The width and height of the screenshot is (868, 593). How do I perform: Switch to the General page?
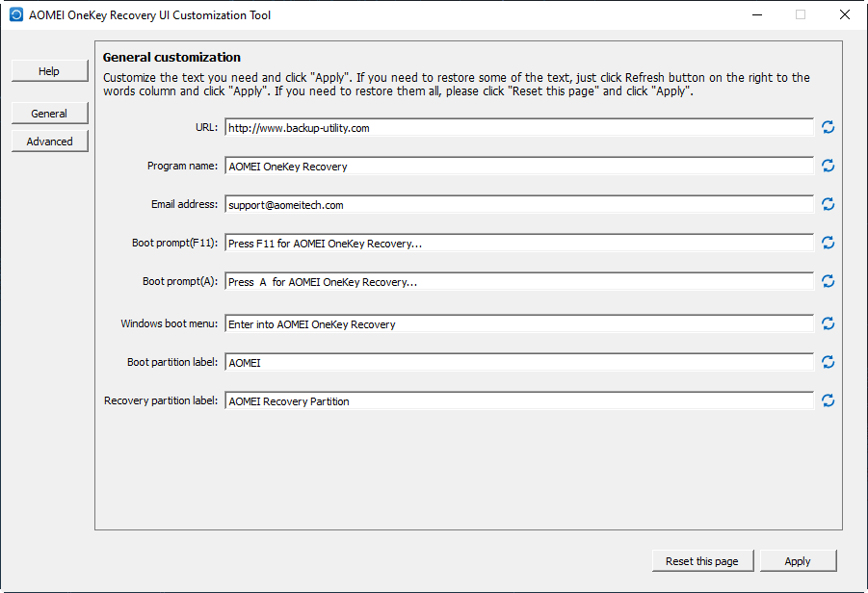[49, 114]
